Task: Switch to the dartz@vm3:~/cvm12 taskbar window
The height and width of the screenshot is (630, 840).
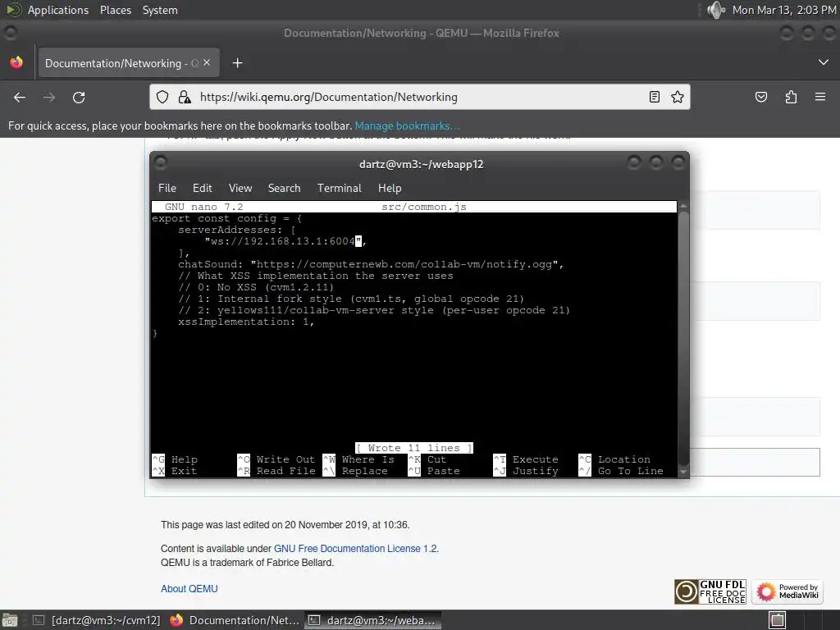Action: point(97,620)
